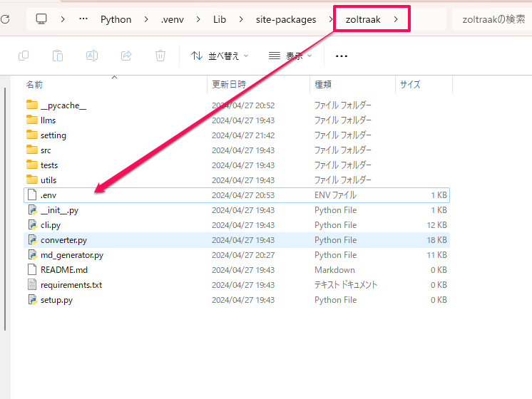Select the converter.py Python file icon
This screenshot has width=532, height=399.
(x=32, y=239)
